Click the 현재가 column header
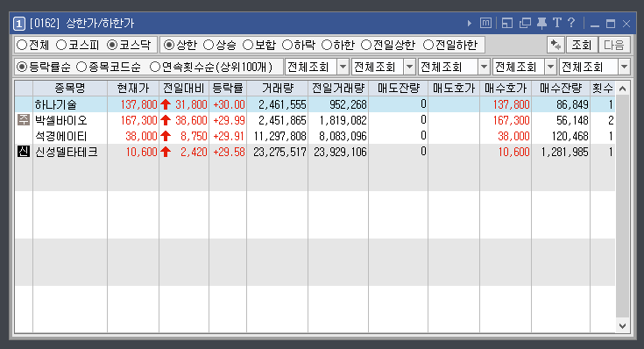Image resolution: width=644 pixels, height=349 pixels. (133, 89)
